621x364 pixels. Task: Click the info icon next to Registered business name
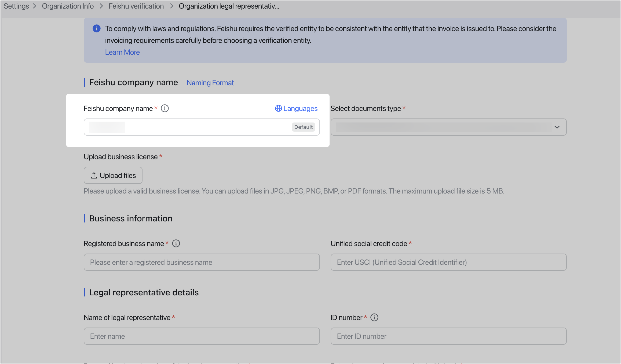[x=176, y=243]
